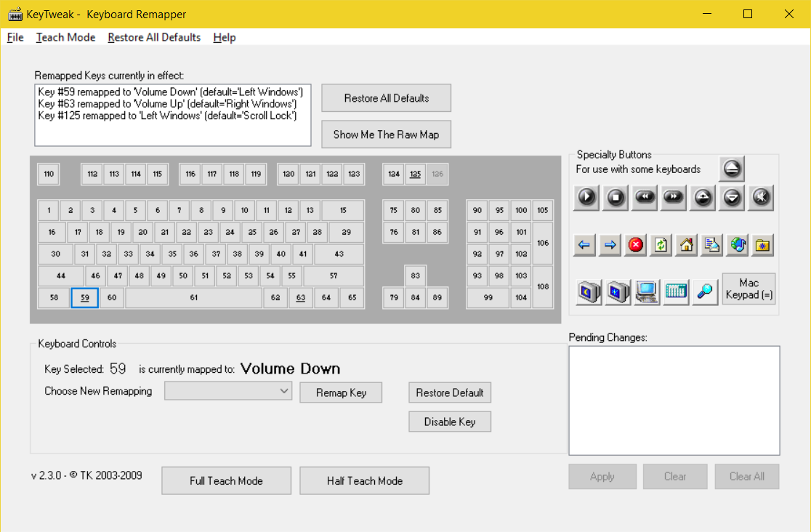Open the File menu
This screenshot has height=532, width=811.
(x=15, y=37)
